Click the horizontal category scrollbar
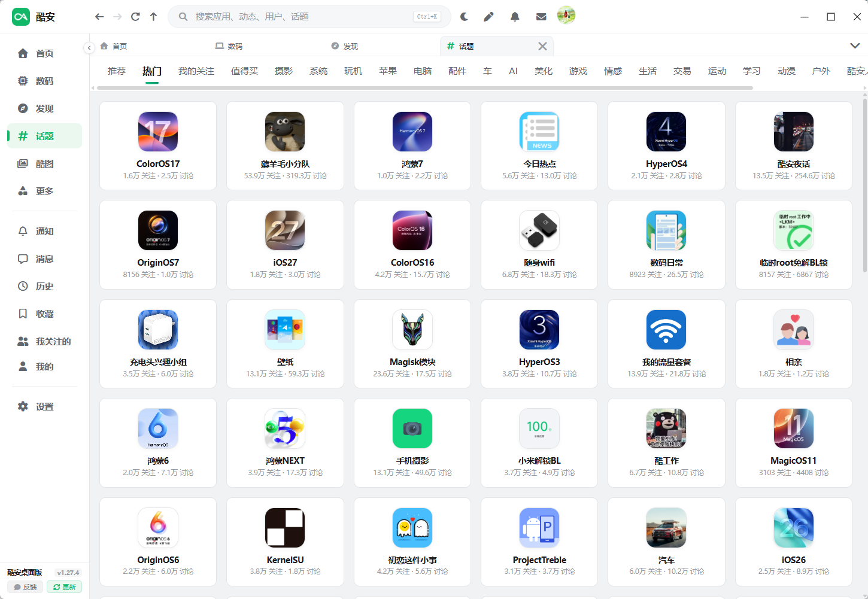Image resolution: width=868 pixels, height=599 pixels. tap(424, 88)
